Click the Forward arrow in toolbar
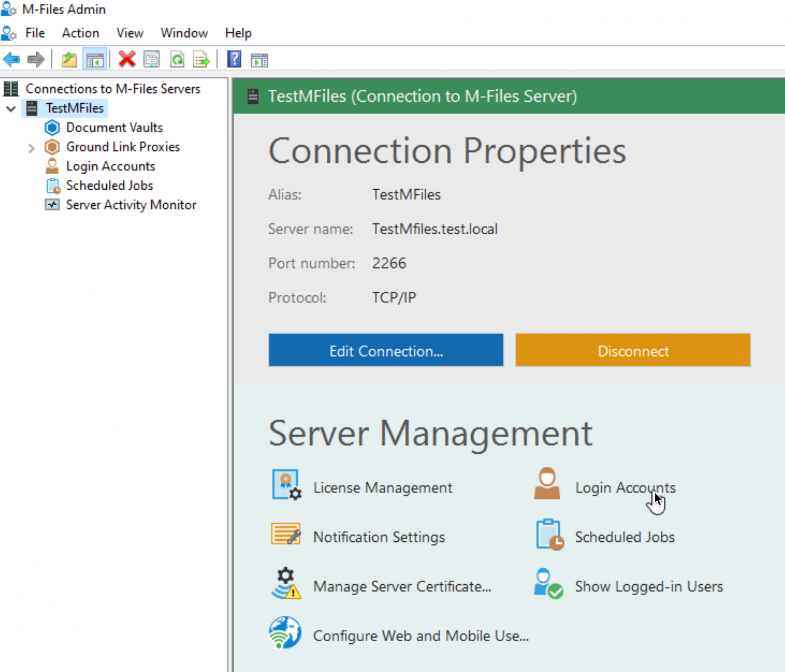Screen dimensions: 785x672 click(x=35, y=59)
